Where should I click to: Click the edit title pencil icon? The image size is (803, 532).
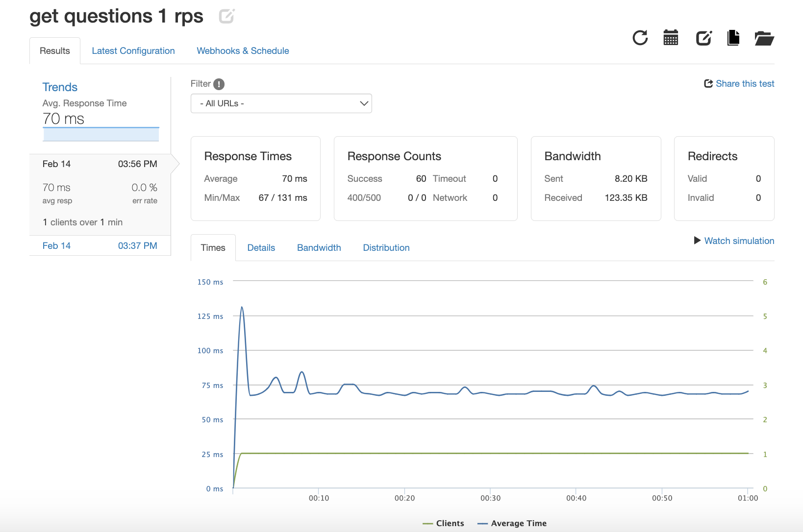(226, 16)
